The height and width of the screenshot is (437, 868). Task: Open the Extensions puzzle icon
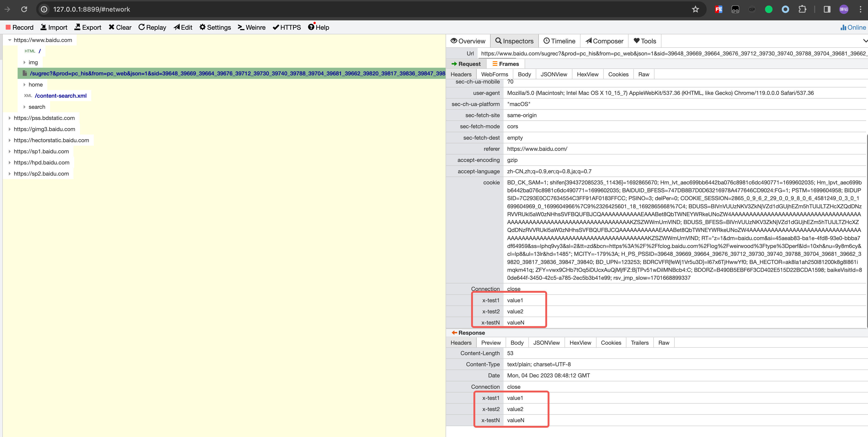click(802, 9)
